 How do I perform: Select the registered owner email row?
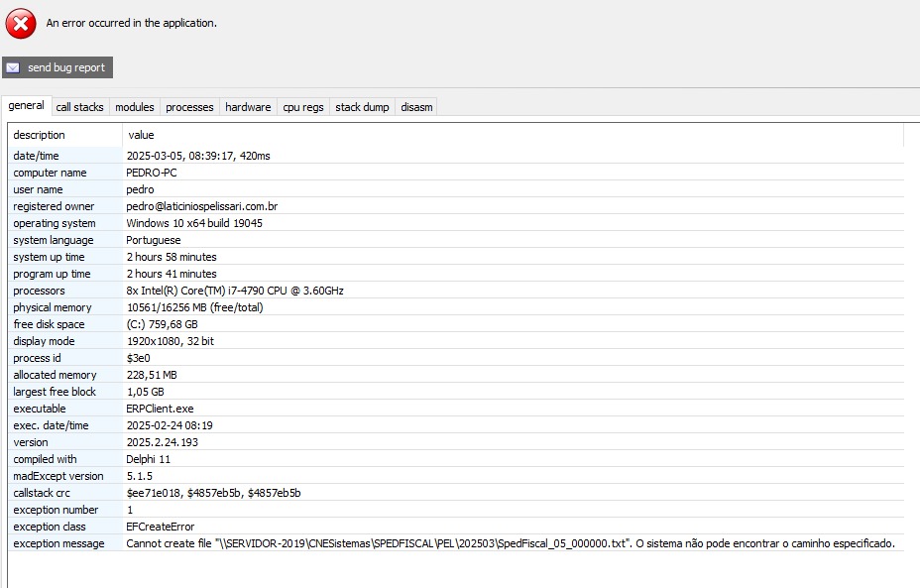[201, 206]
